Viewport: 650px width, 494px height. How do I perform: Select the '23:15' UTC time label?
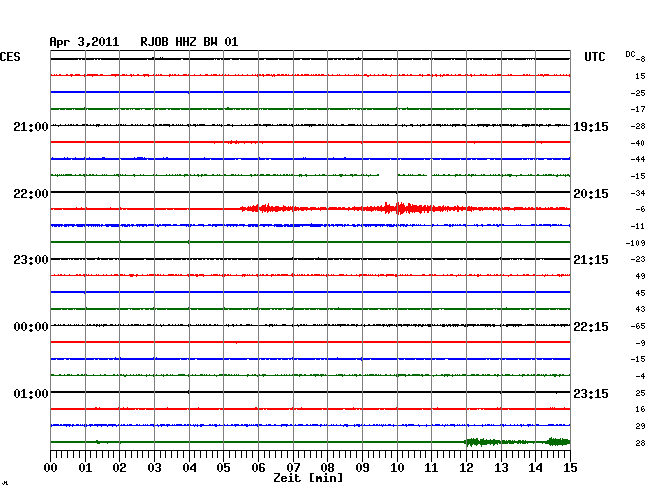(591, 393)
